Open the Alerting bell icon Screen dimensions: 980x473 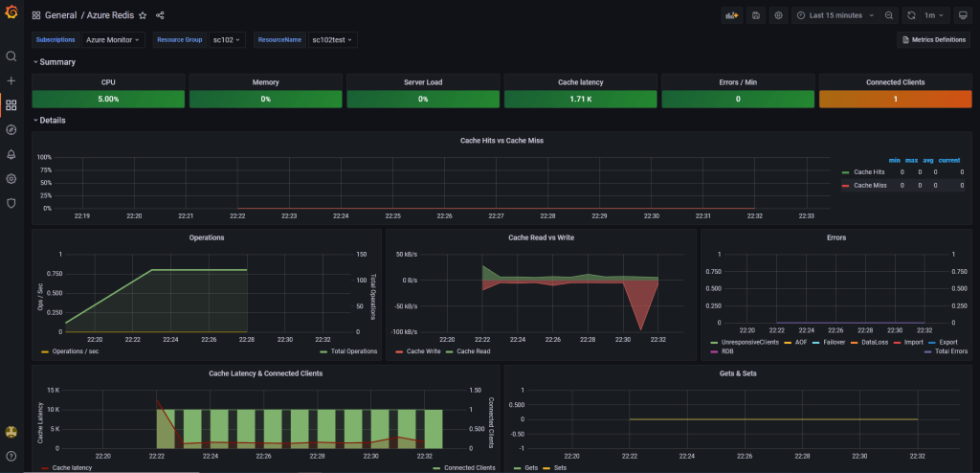pyautogui.click(x=11, y=154)
